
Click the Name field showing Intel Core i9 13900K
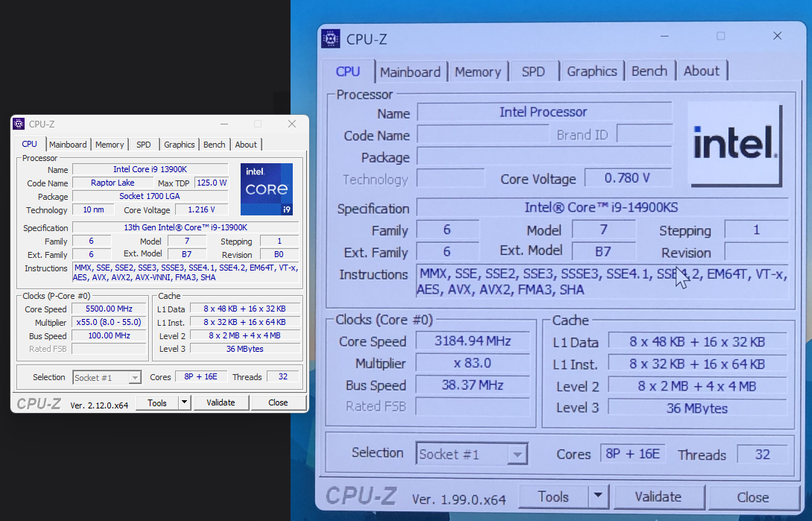[150, 169]
